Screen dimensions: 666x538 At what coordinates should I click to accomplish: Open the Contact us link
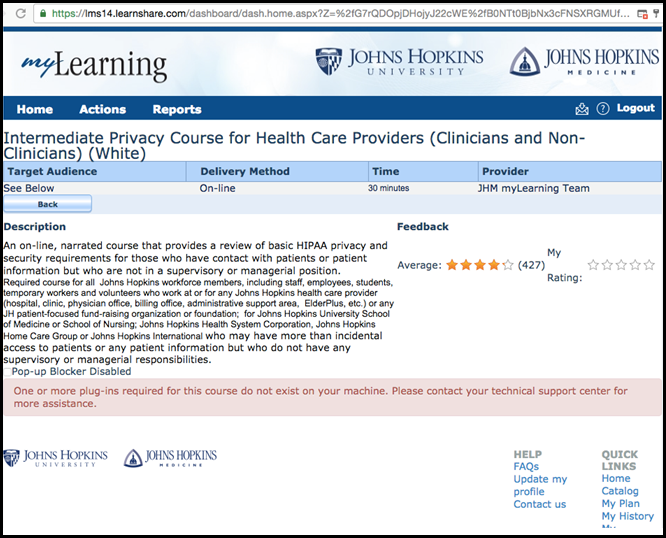(x=540, y=504)
